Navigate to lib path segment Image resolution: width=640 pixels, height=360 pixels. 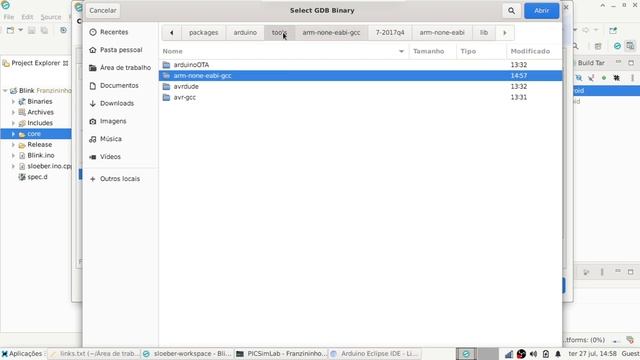[484, 33]
